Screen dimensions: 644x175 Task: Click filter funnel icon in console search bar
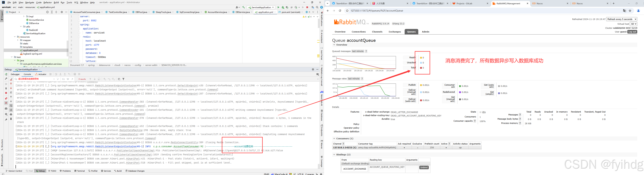[x=123, y=79]
